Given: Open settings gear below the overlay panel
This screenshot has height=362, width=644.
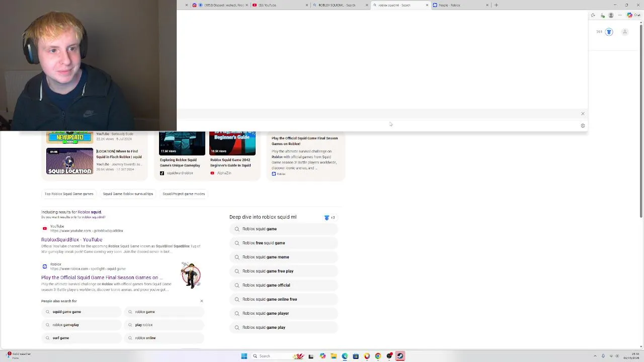Looking at the screenshot, I should [x=583, y=126].
